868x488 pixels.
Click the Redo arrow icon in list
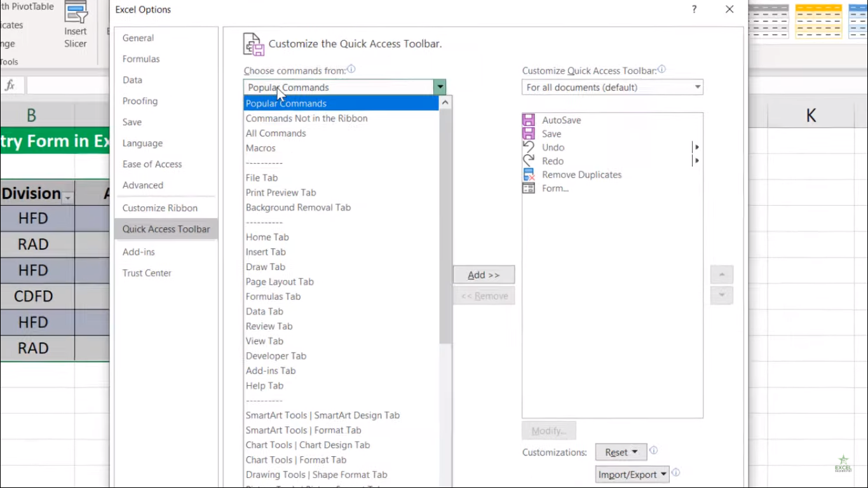click(x=529, y=161)
